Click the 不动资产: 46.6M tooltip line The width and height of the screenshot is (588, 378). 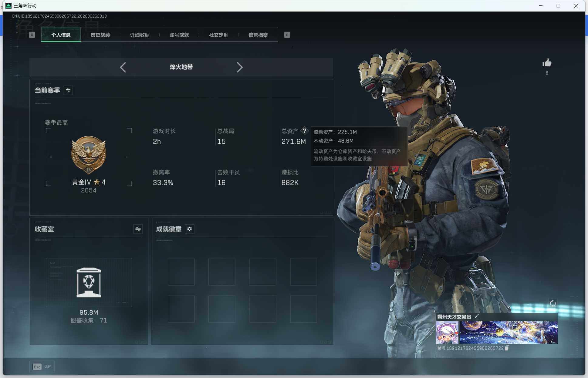pos(333,141)
